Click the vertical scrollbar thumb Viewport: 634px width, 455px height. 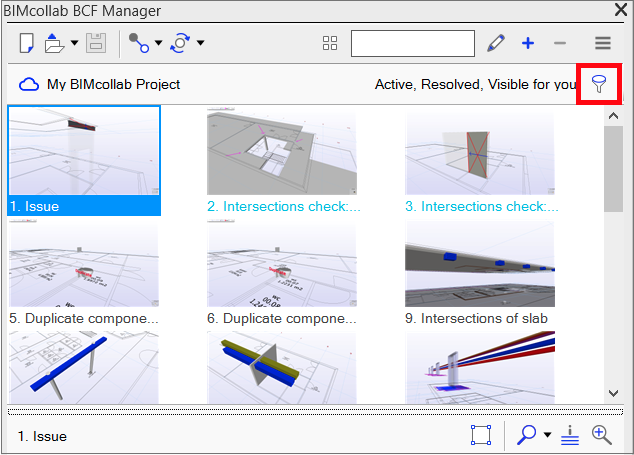click(x=613, y=169)
